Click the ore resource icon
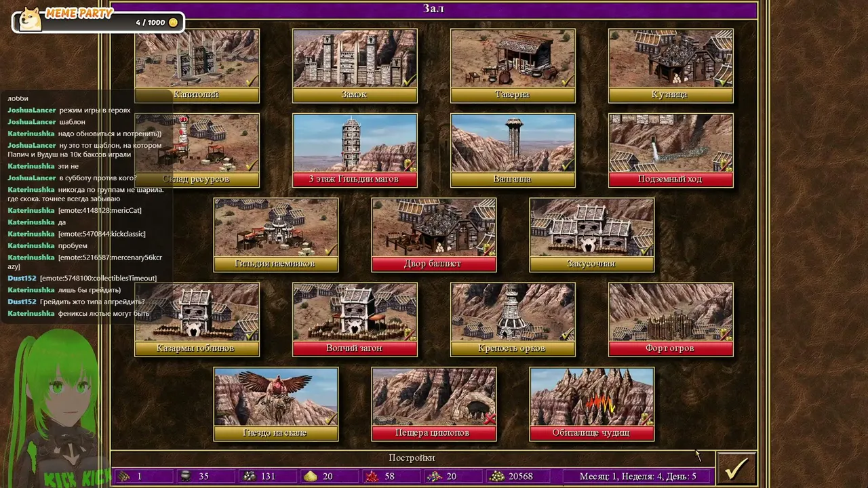The width and height of the screenshot is (868, 488). click(249, 476)
